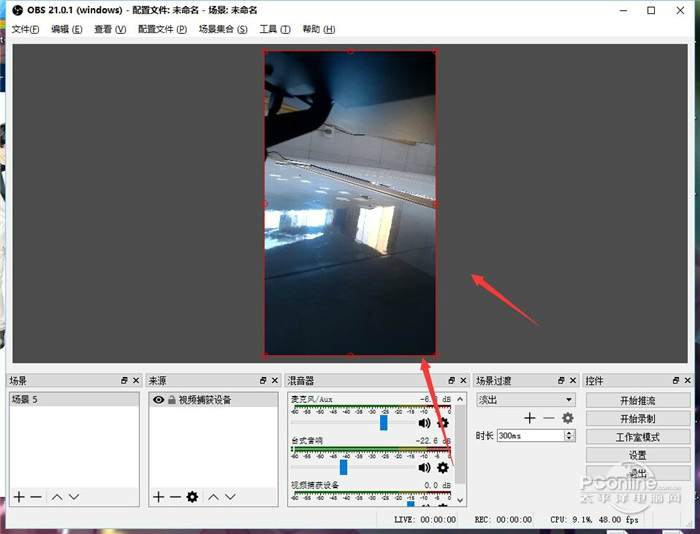The image size is (700, 534).
Task: Float the 场景 dock panel
Action: [124, 380]
